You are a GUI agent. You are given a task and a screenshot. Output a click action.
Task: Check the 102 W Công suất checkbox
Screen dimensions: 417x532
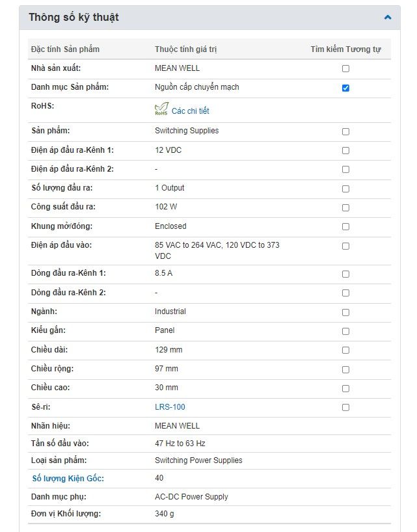345,207
